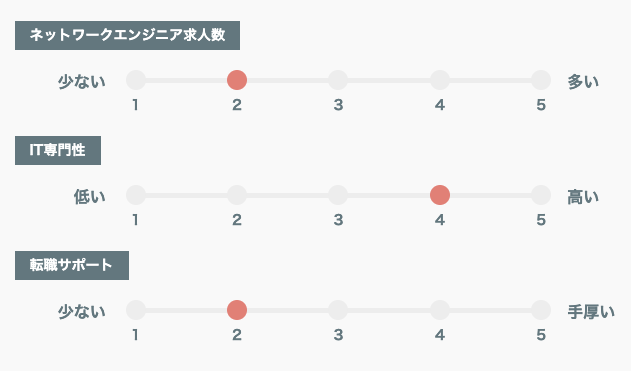Click the 転職サポート heading label
Image resolution: width=631 pixels, height=371 pixels.
[72, 266]
